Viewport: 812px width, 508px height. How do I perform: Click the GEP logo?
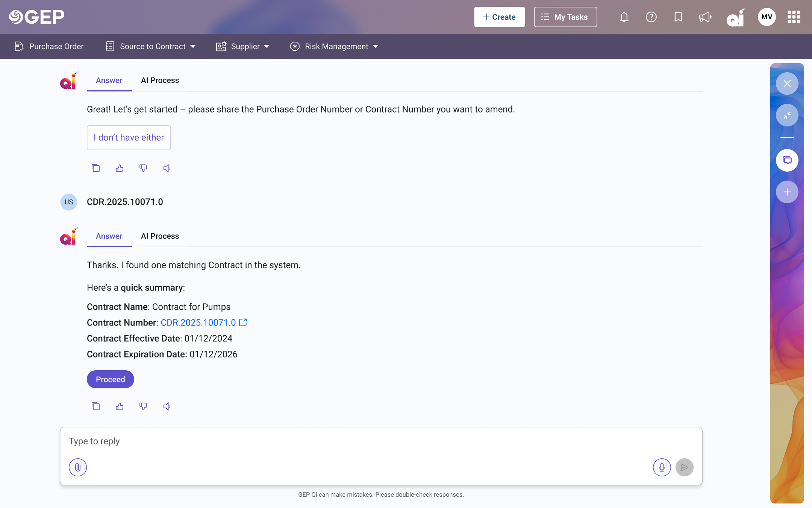pos(36,17)
